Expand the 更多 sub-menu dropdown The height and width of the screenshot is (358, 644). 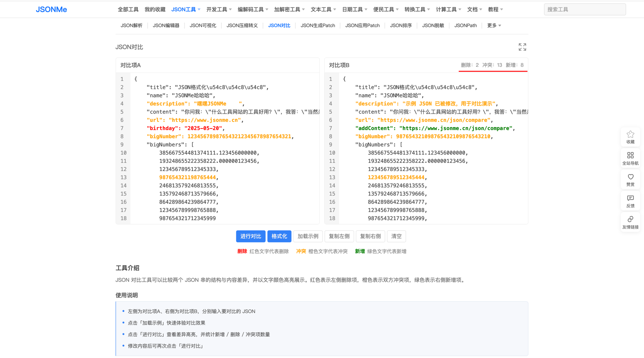[494, 25]
